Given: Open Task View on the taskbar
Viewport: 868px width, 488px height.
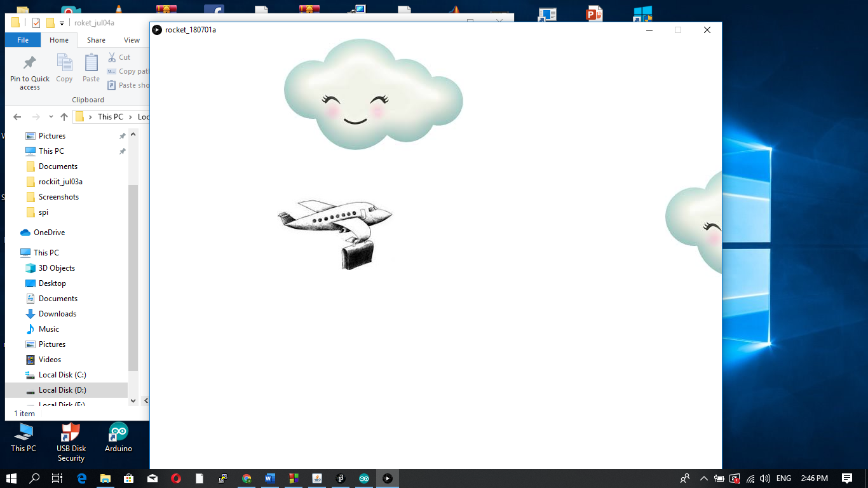Looking at the screenshot, I should pos(57,478).
